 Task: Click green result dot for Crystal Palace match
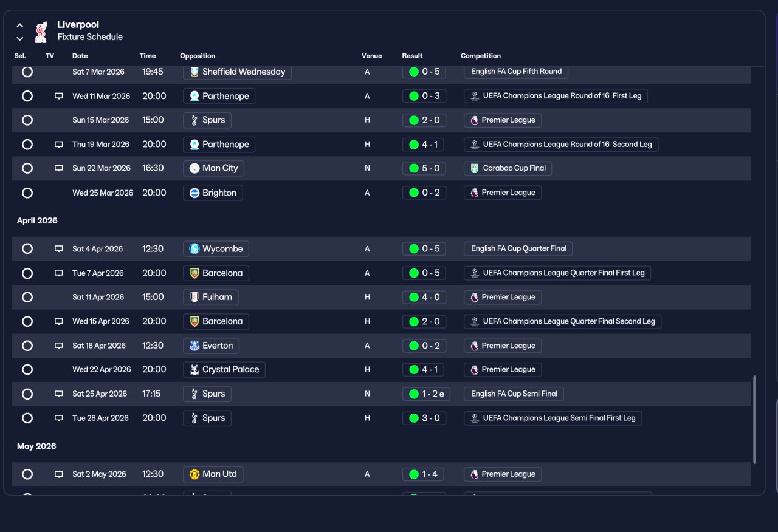tap(414, 370)
